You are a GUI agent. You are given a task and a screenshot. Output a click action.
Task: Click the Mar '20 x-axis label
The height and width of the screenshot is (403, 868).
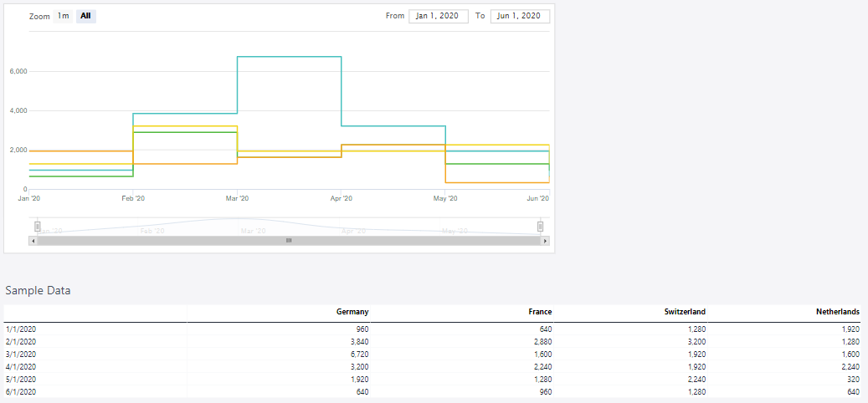click(x=237, y=198)
